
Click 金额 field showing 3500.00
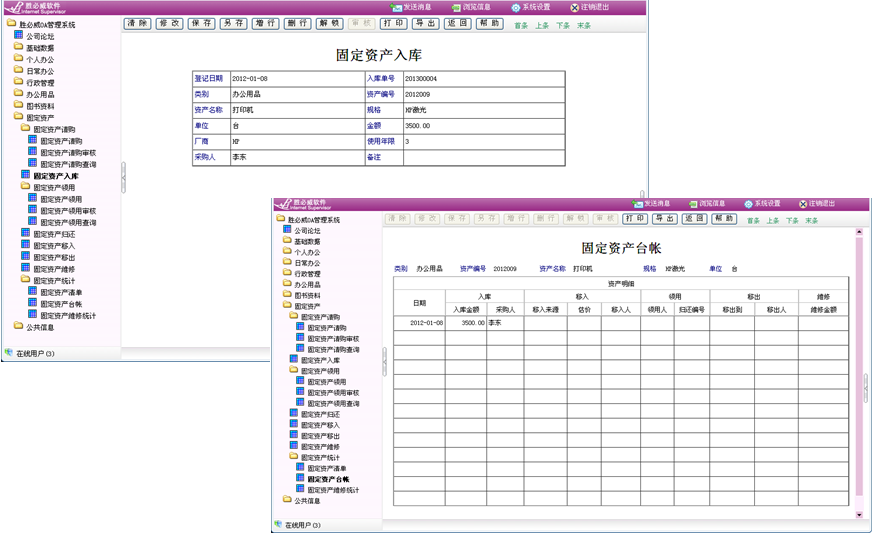click(x=483, y=126)
